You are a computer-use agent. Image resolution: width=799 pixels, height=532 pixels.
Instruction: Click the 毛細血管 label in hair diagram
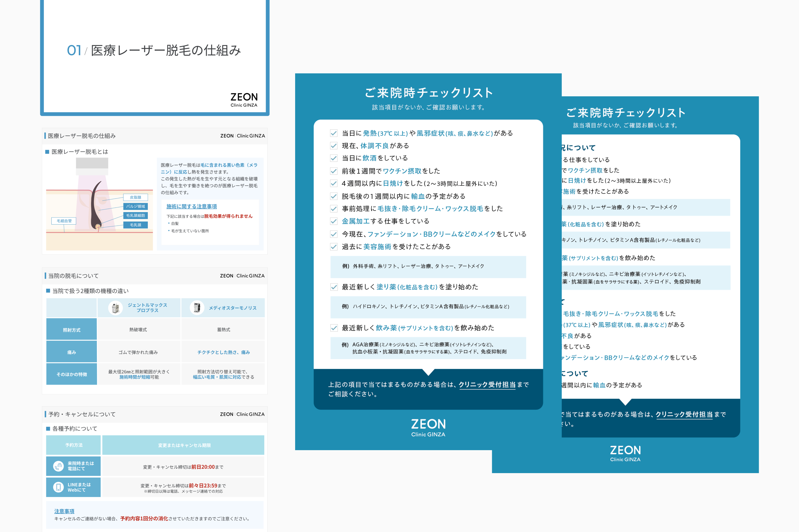(x=64, y=221)
